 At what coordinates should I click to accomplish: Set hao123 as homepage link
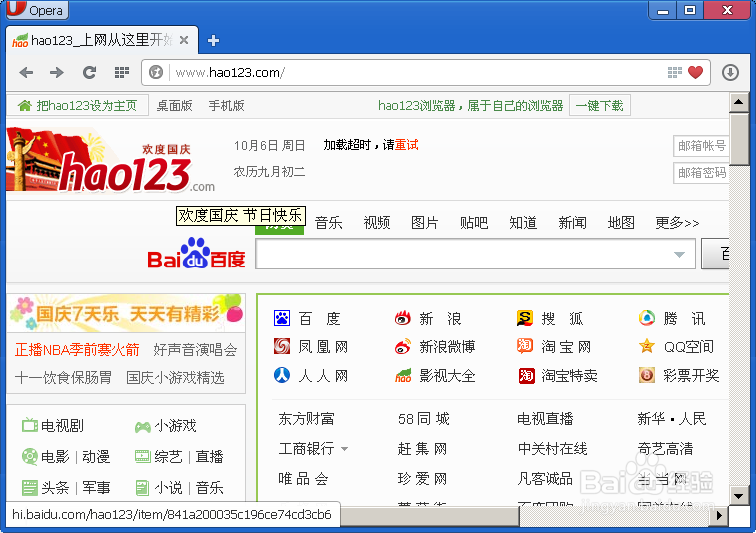click(78, 105)
